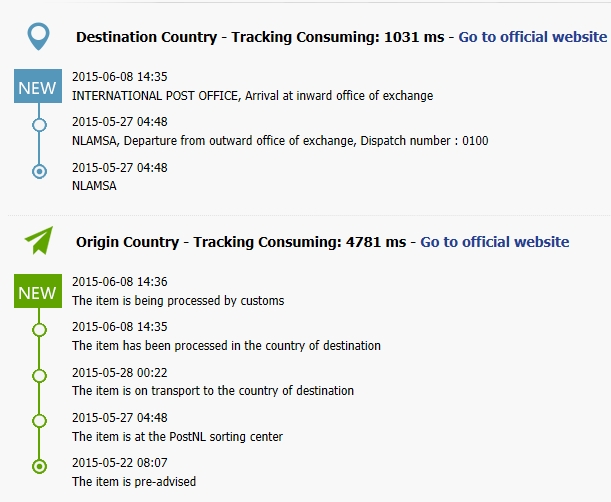611x502 pixels.
Task: Click the Destination Country tracking heading
Action: pos(260,37)
